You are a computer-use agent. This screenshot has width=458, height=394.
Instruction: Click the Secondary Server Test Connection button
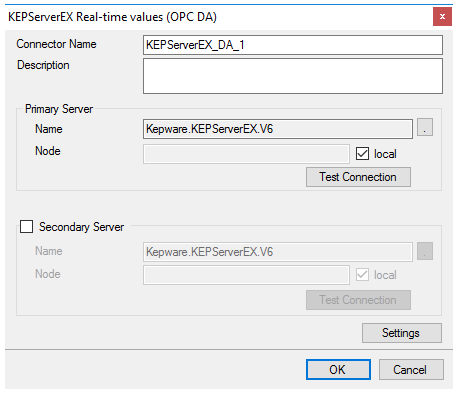point(358,300)
